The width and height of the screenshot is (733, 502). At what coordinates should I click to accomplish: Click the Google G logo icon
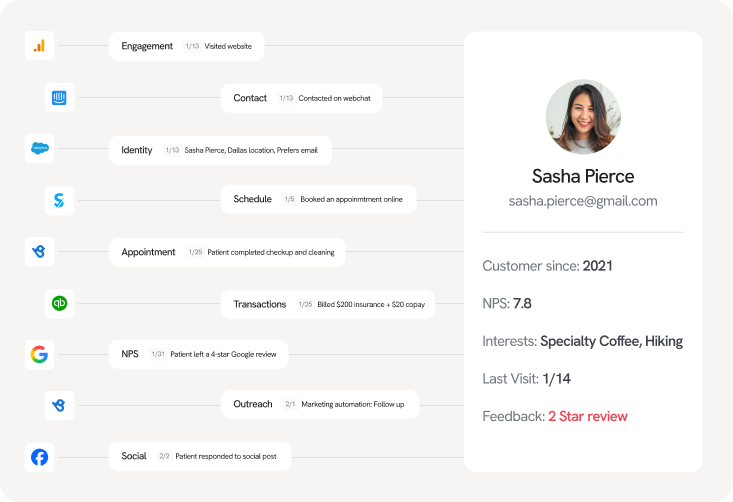(x=39, y=354)
